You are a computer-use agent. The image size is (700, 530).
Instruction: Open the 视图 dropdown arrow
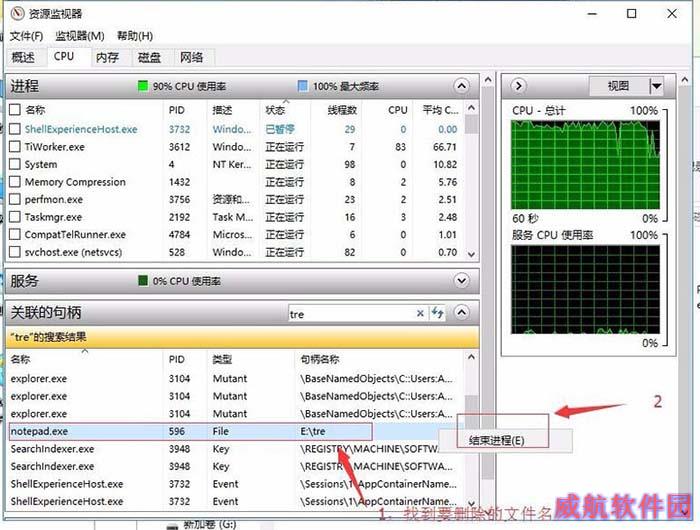point(656,85)
